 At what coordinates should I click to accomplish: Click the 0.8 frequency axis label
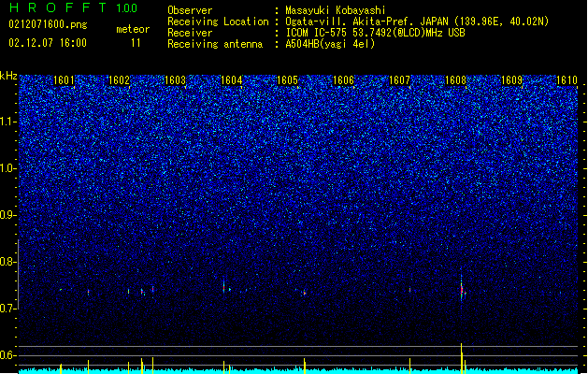click(x=8, y=262)
